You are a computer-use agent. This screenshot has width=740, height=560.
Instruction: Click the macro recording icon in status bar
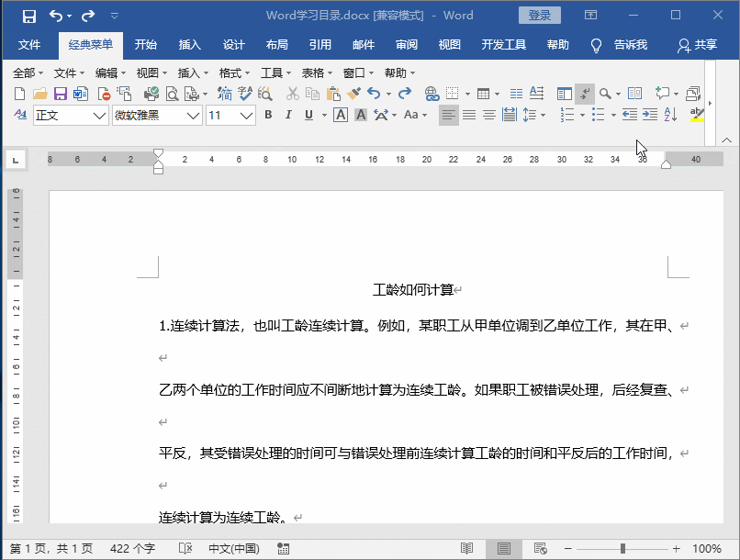[283, 549]
